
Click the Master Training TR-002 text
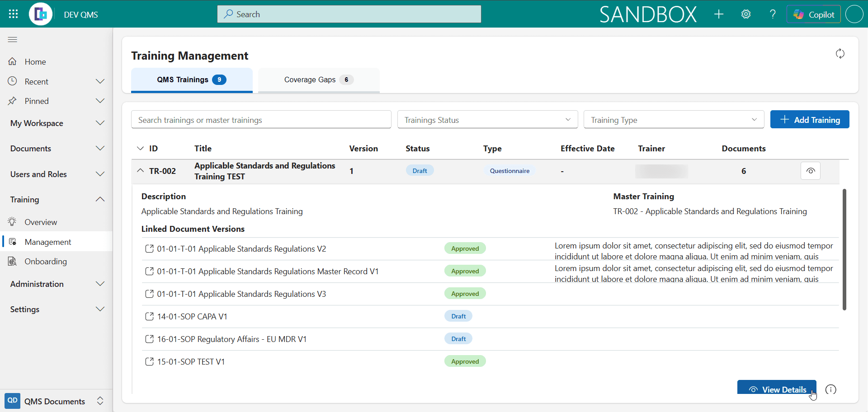coord(710,211)
